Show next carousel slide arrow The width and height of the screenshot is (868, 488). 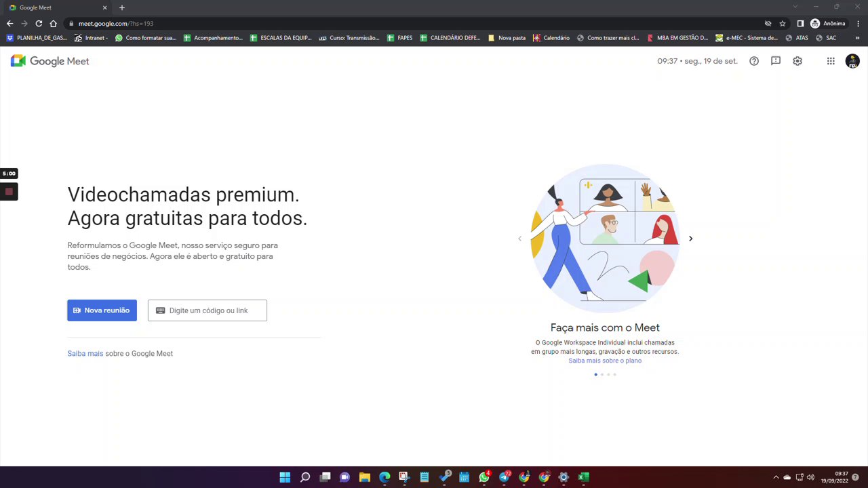(690, 239)
